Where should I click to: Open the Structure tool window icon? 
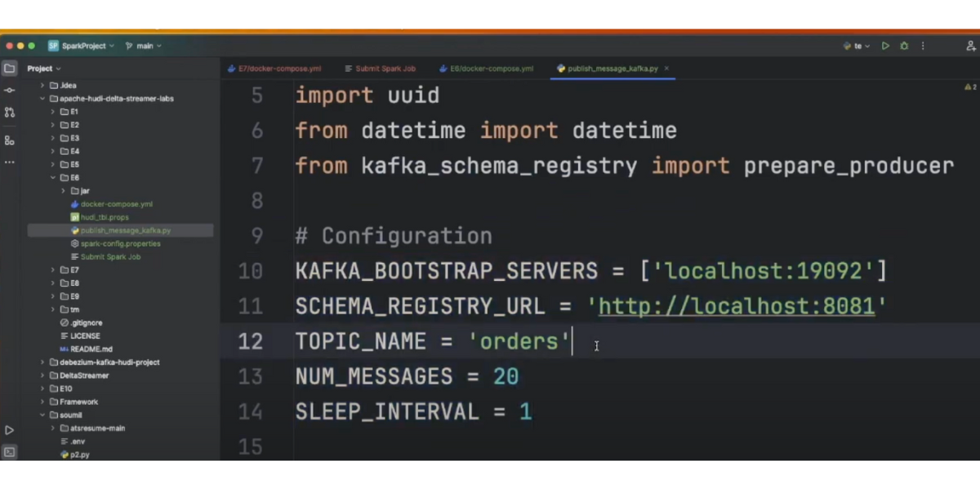click(x=9, y=140)
